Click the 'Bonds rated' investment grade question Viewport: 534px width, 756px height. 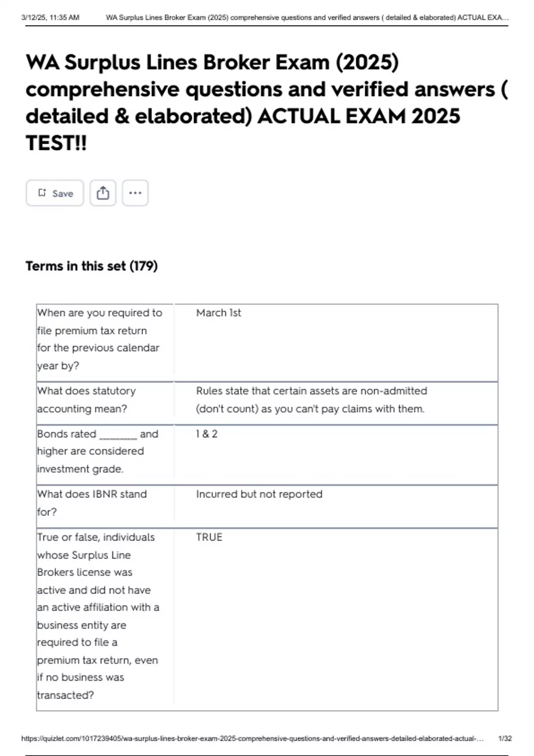98,451
